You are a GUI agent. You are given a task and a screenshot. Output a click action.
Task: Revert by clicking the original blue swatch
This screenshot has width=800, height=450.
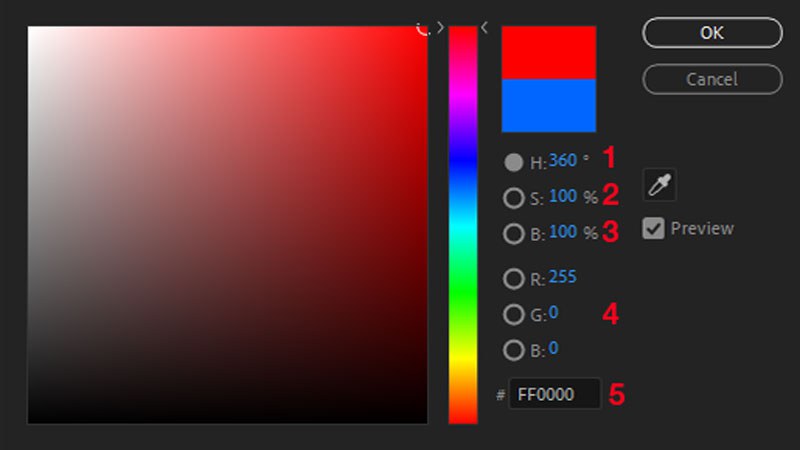pyautogui.click(x=548, y=106)
